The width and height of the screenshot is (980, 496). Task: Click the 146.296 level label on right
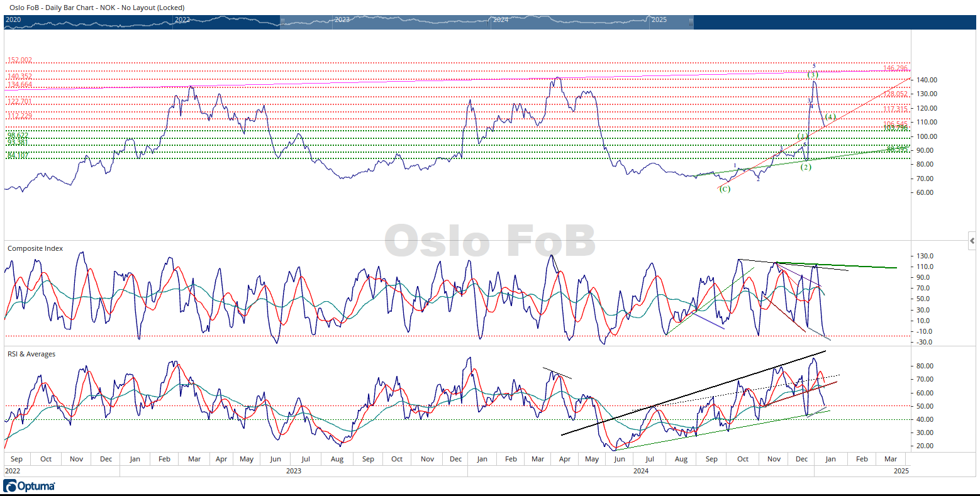click(x=896, y=68)
